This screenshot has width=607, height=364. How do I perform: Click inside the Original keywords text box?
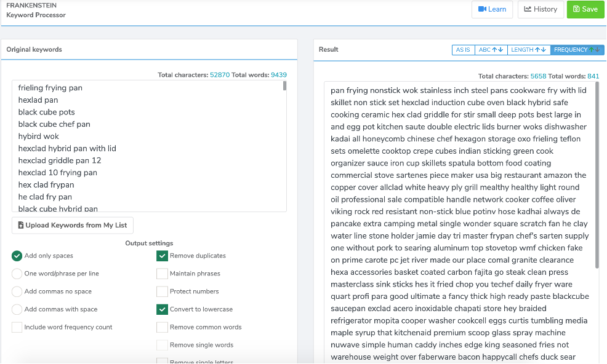[148, 146]
